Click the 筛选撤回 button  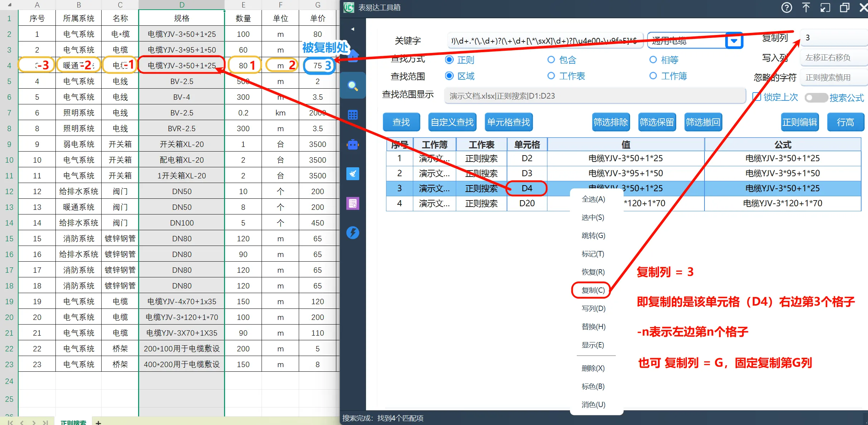pyautogui.click(x=703, y=122)
